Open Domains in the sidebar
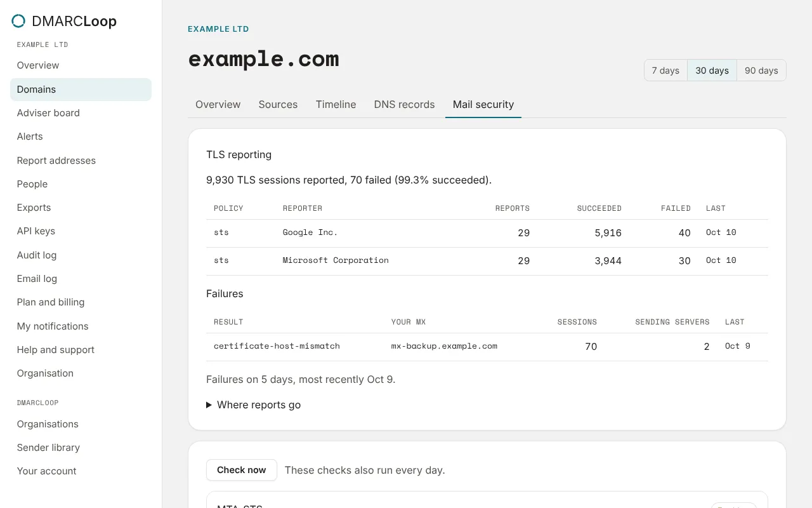The image size is (812, 508). (81, 90)
